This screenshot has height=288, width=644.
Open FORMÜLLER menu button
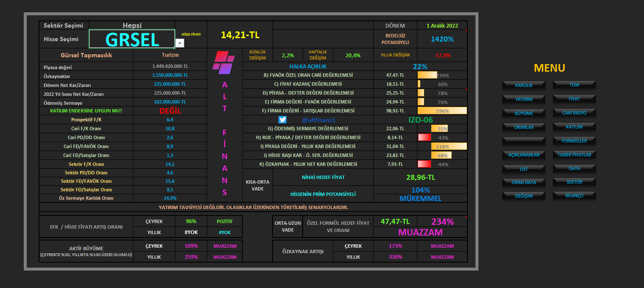pos(574,141)
